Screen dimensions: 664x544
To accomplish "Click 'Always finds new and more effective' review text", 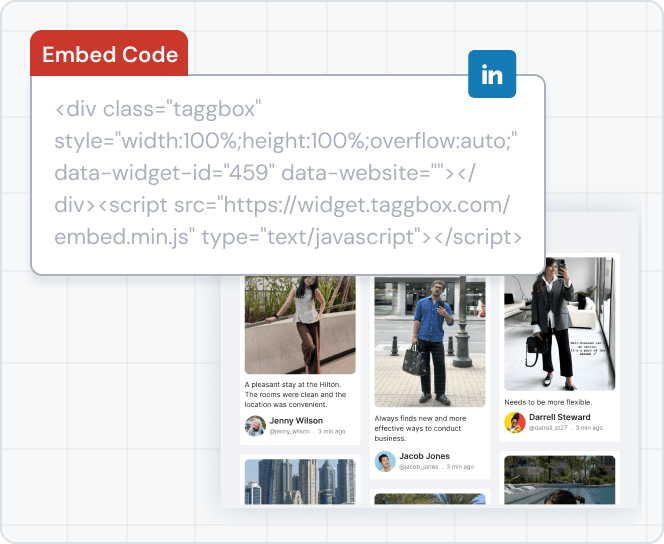I will point(420,428).
